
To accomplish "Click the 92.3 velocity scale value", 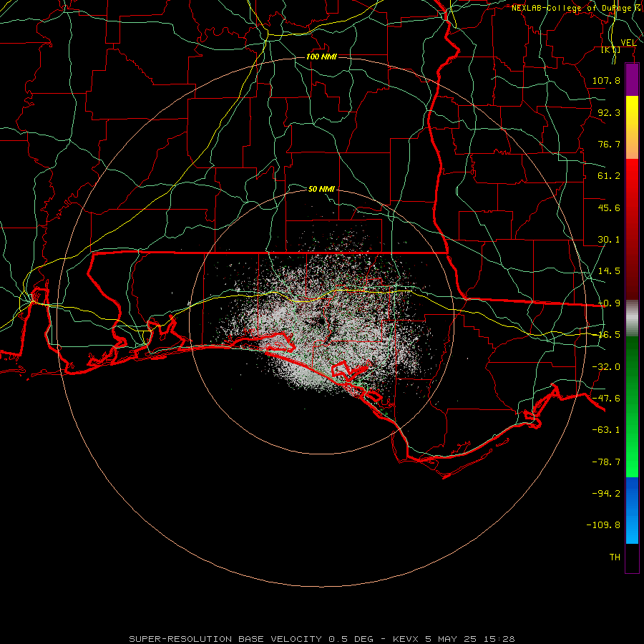I will (x=609, y=112).
